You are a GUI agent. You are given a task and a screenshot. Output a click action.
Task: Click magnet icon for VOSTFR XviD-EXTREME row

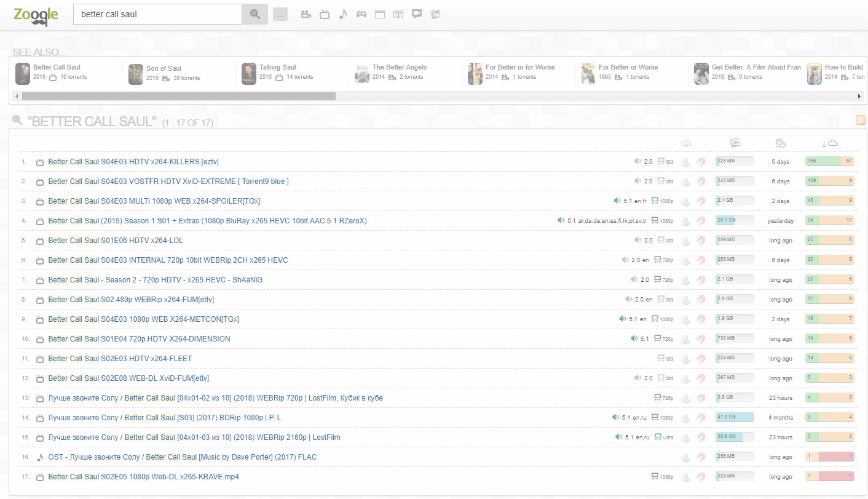point(701,182)
